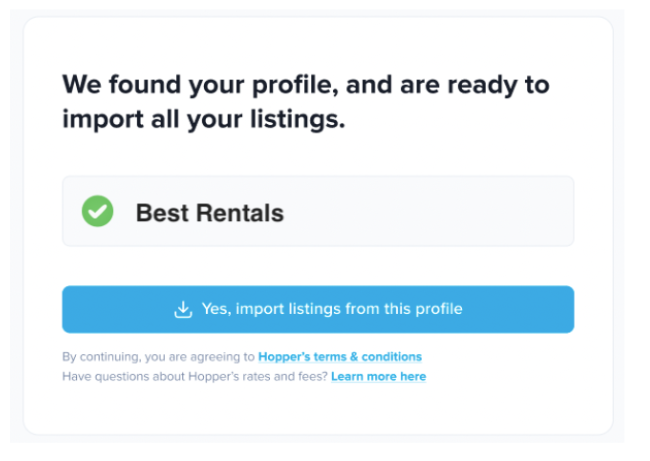650x461 pixels.
Task: Click the 'We found your profile' heading line
Action: tap(305, 84)
